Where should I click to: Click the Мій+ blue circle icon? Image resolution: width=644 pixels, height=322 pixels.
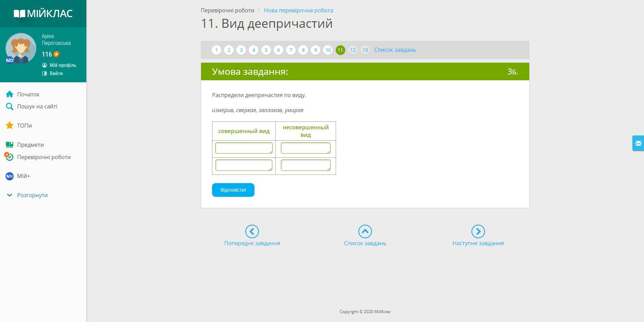tap(10, 176)
